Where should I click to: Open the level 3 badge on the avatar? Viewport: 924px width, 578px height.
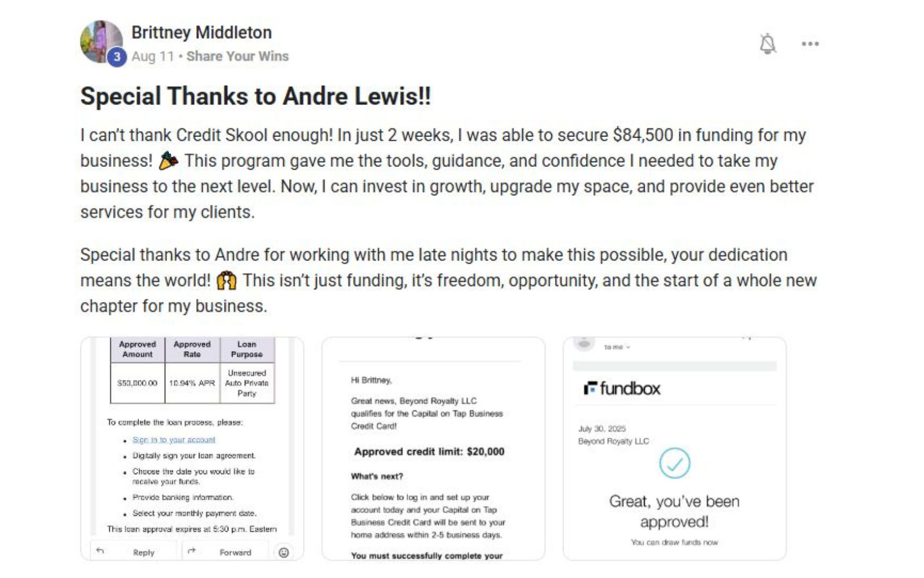117,57
